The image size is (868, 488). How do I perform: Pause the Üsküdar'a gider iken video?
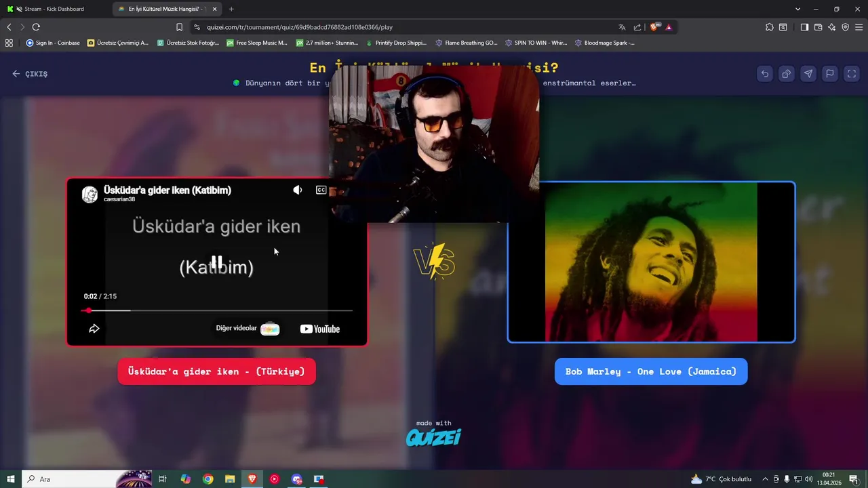coord(216,262)
